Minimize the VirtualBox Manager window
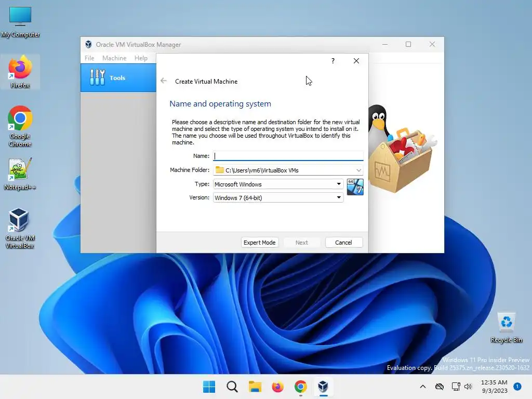 [x=385, y=45]
